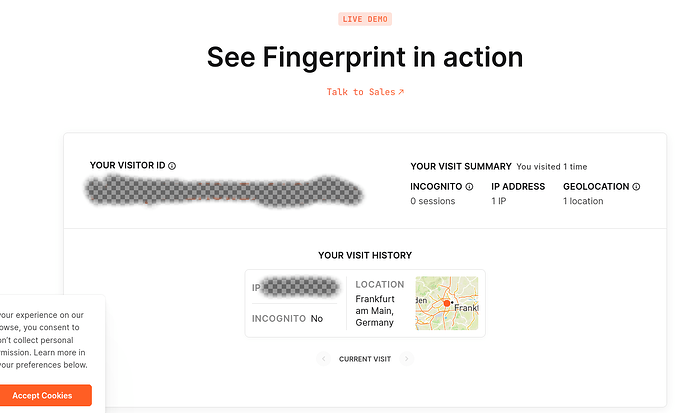This screenshot has width=690, height=413.
Task: Click the Talk to Sales link
Action: pos(365,92)
